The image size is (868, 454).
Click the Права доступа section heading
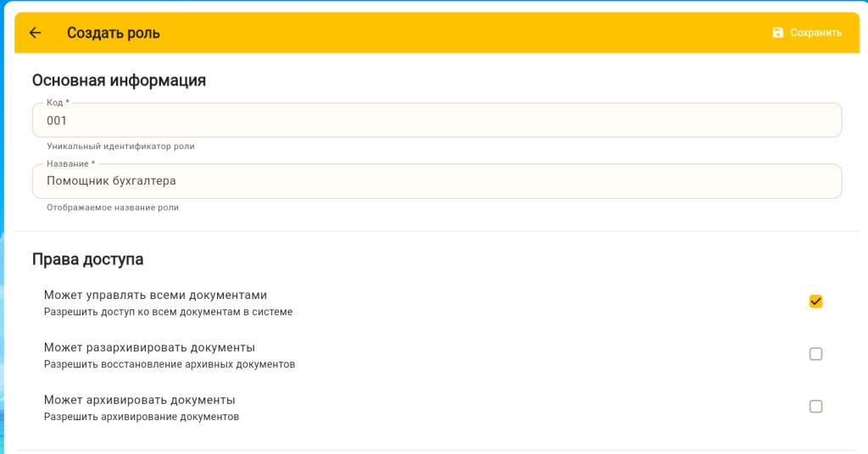click(x=87, y=259)
